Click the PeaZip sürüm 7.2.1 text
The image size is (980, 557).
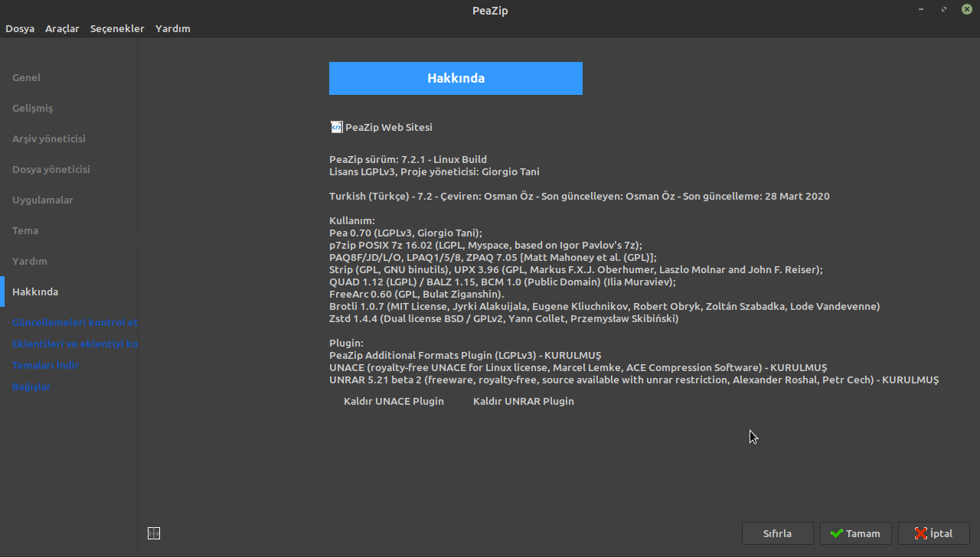tap(408, 159)
